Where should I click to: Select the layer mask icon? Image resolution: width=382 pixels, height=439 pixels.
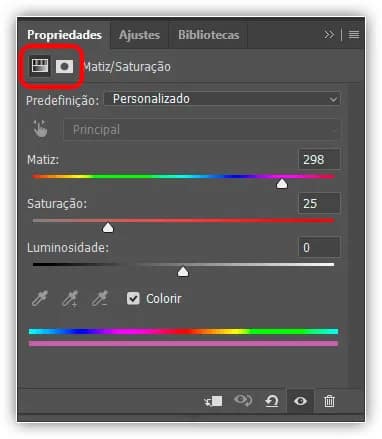pyautogui.click(x=64, y=66)
